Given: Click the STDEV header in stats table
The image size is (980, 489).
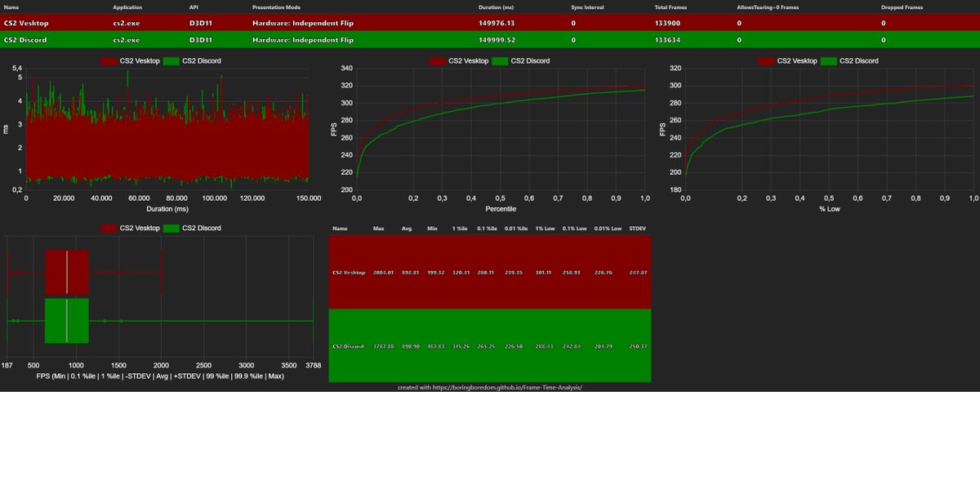Looking at the screenshot, I should (638, 229).
